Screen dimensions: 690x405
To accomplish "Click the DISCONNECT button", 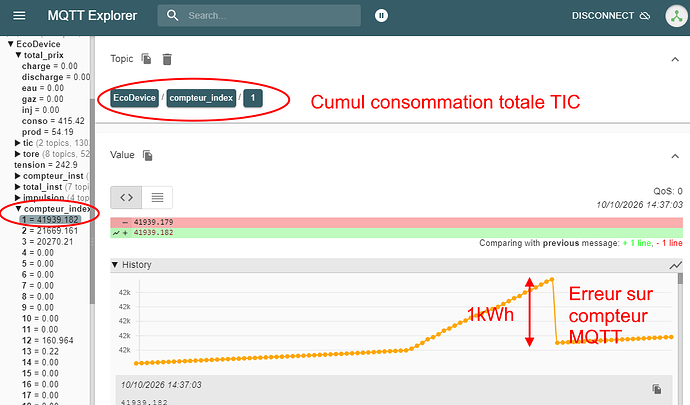I will (x=611, y=16).
